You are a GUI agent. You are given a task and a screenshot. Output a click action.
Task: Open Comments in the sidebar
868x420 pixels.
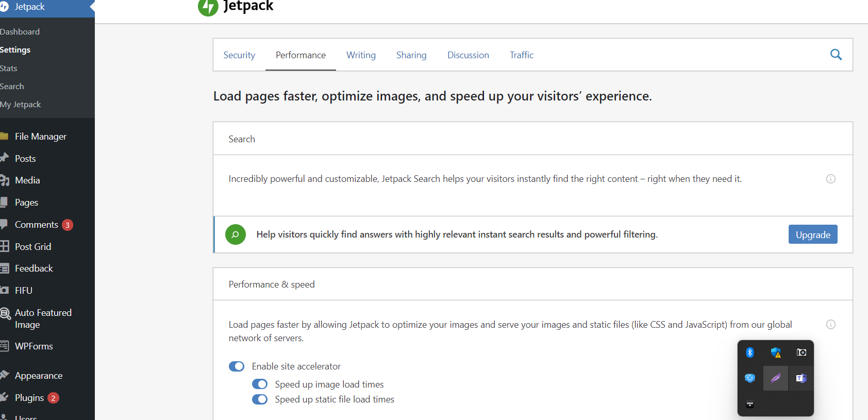(37, 225)
